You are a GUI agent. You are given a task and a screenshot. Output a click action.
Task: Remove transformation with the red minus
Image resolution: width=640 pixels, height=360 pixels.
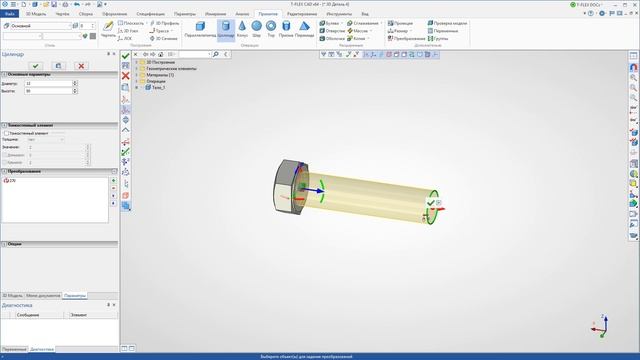113,188
